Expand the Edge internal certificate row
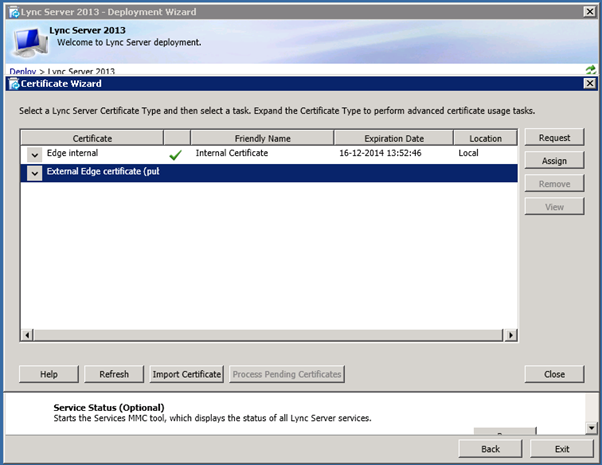This screenshot has height=465, width=602. 35,155
